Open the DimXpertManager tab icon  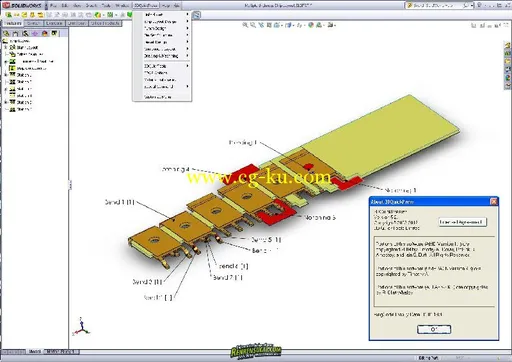tap(35, 34)
